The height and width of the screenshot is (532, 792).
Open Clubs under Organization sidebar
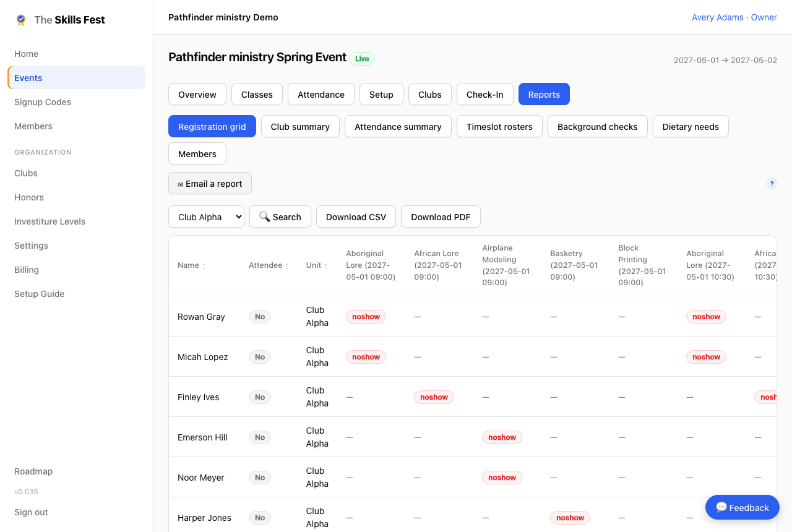[76, 173]
